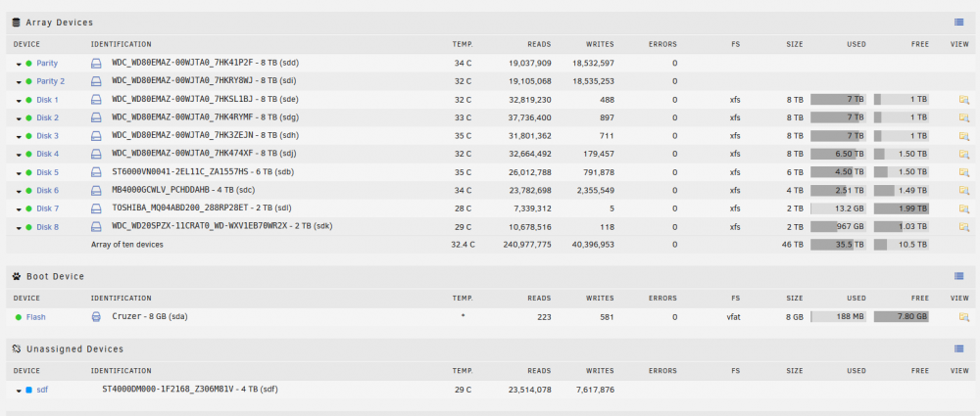Open the Flash device browse icon
This screenshot has width=980, height=416.
pyautogui.click(x=963, y=317)
